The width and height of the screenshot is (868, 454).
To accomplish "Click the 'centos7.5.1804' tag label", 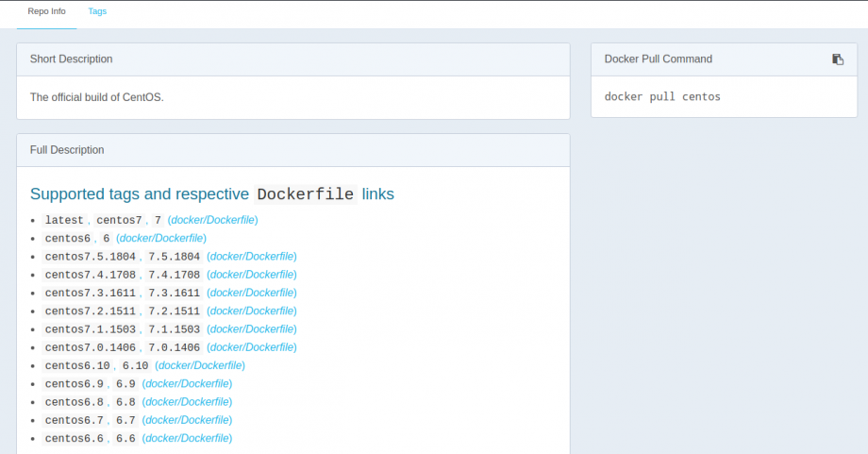I will click(91, 257).
